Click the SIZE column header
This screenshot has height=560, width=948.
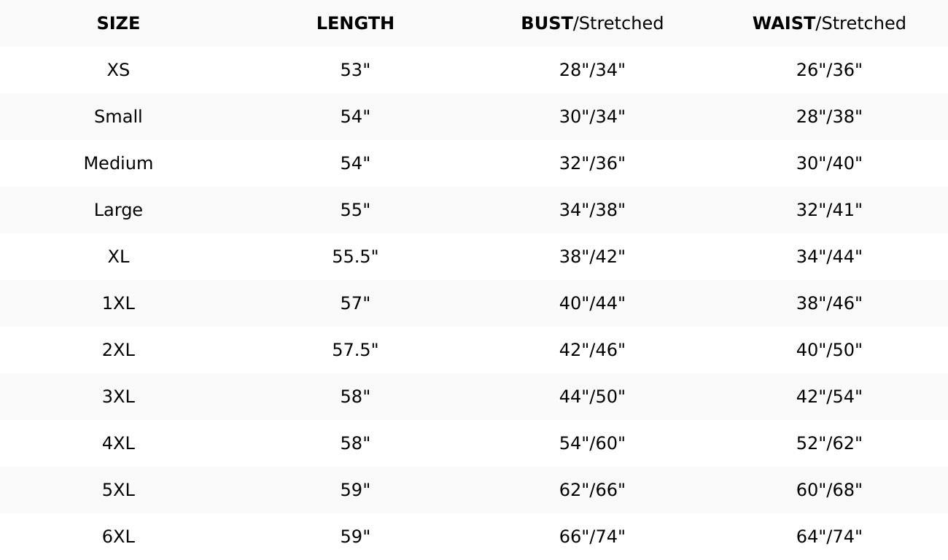(118, 23)
